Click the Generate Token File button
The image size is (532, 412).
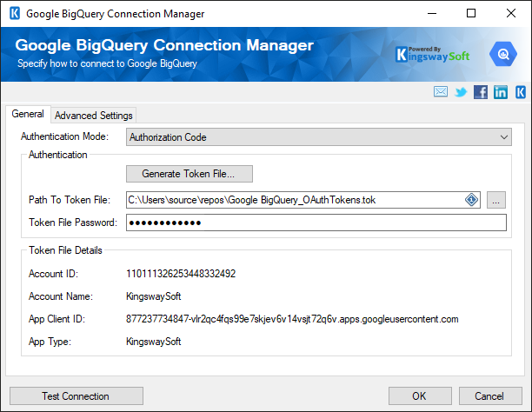190,174
